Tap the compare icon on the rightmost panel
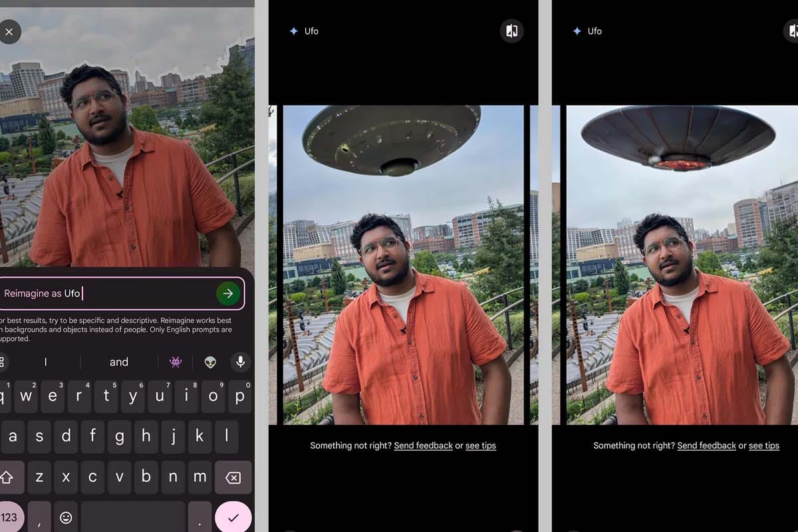The width and height of the screenshot is (798, 532). coord(793,31)
